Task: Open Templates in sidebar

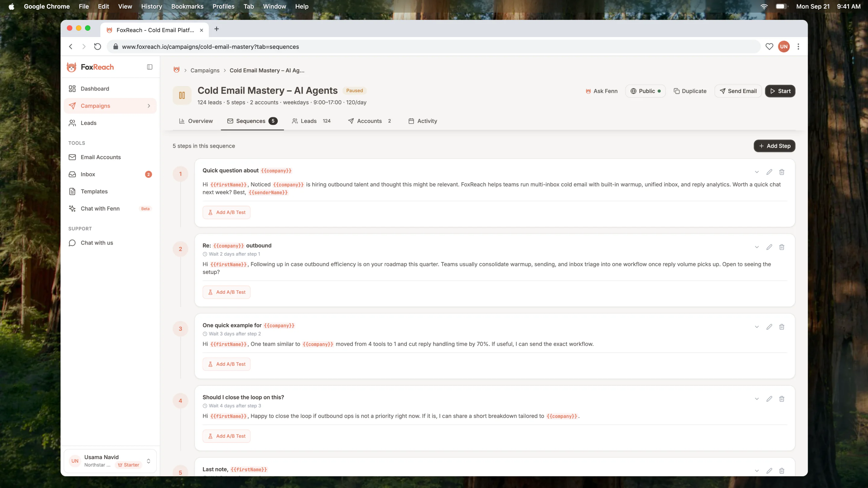Action: 110,191
